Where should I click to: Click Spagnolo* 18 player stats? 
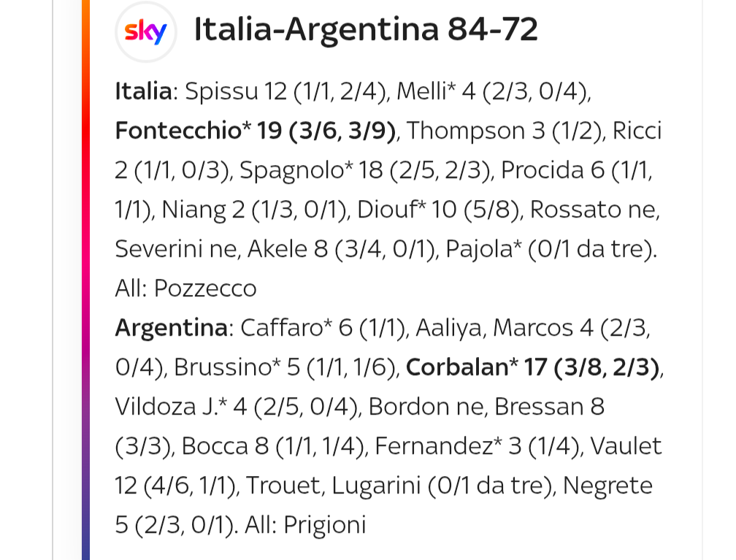click(365, 170)
